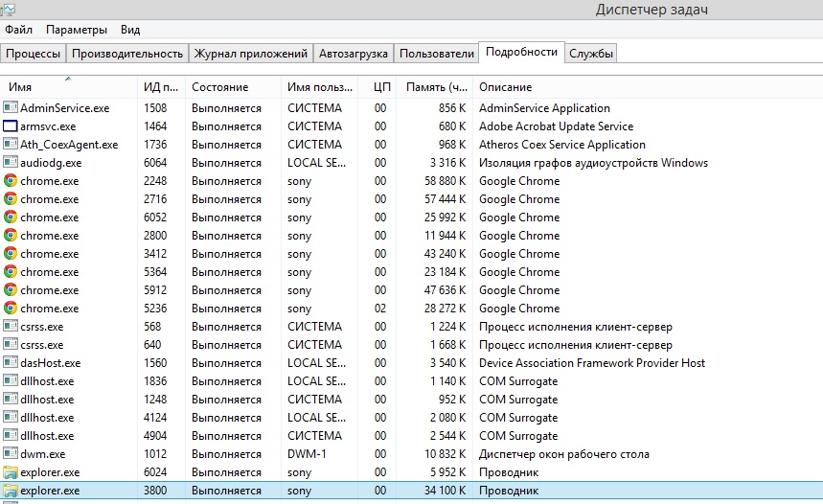Screen dimensions: 823x504
Task: Switch to the Процессы tab
Action: coord(34,54)
